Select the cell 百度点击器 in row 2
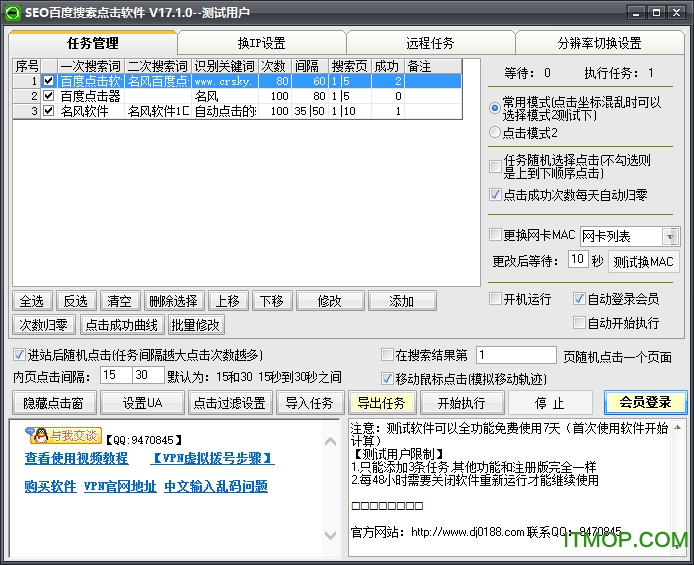The width and height of the screenshot is (694, 565). point(91,96)
